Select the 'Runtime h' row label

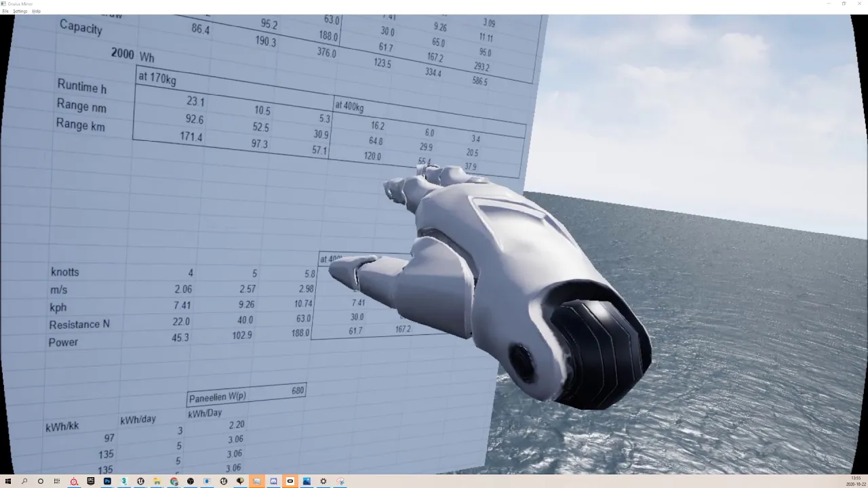tap(82, 87)
